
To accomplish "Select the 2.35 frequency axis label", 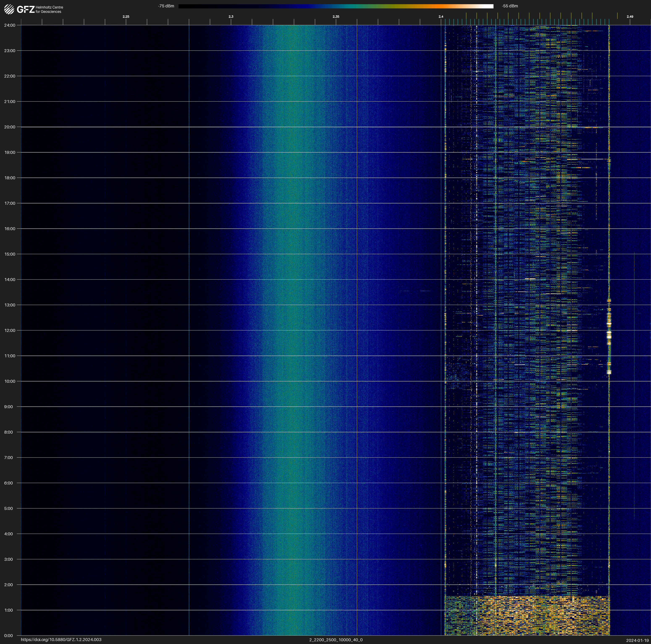I will [x=336, y=17].
